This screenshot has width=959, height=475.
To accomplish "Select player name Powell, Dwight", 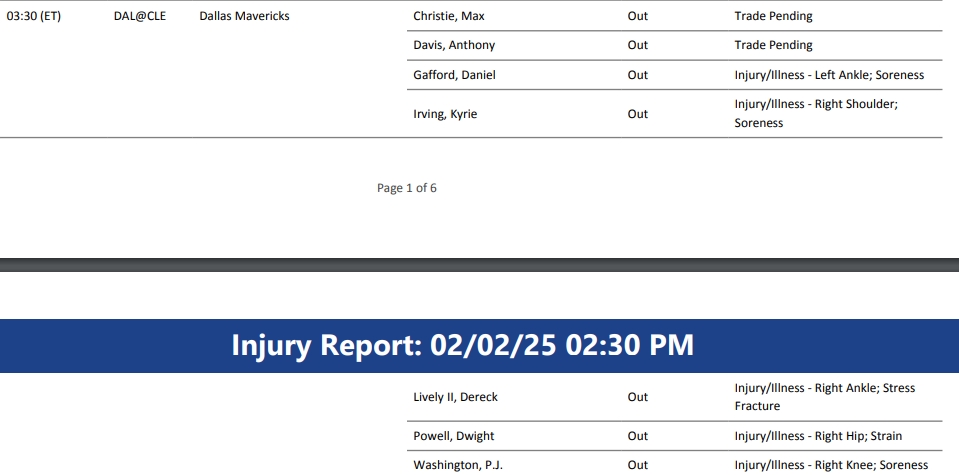I will coord(454,436).
